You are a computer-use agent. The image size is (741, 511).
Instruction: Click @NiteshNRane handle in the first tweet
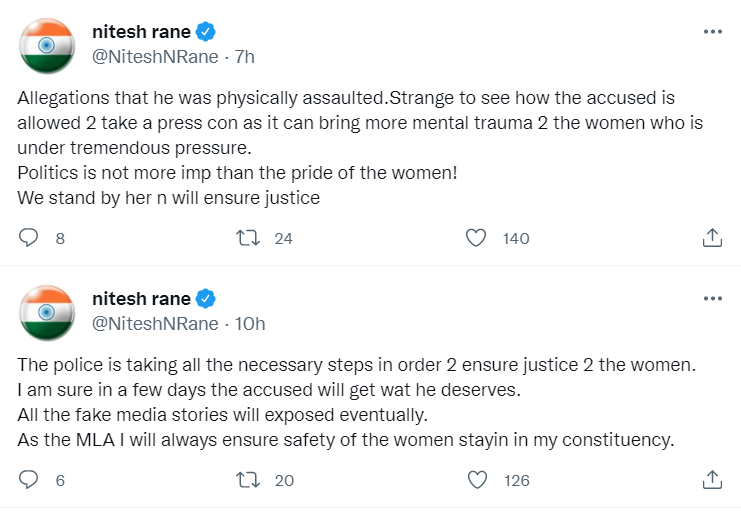(x=155, y=57)
